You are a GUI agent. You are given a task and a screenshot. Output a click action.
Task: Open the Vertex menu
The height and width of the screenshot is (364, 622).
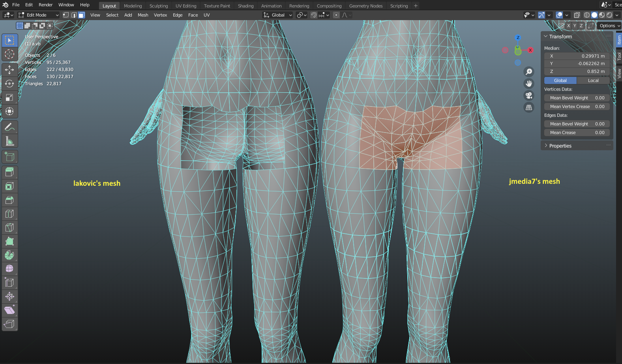tap(160, 15)
